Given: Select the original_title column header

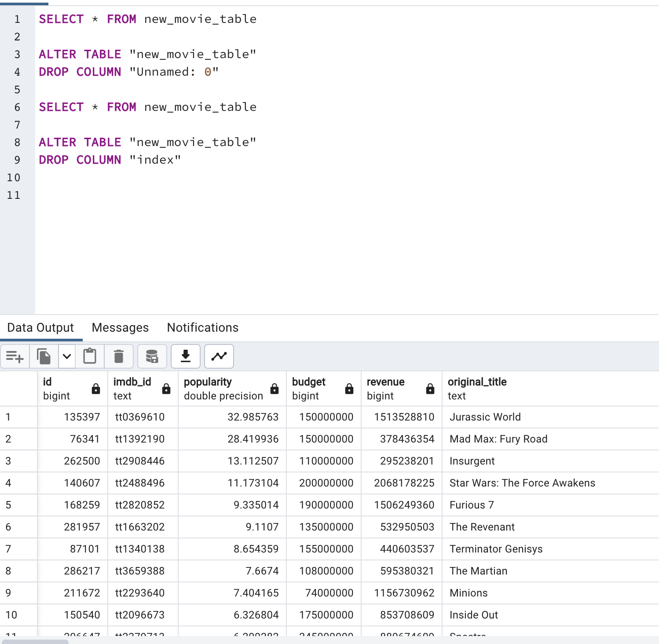Looking at the screenshot, I should click(477, 382).
